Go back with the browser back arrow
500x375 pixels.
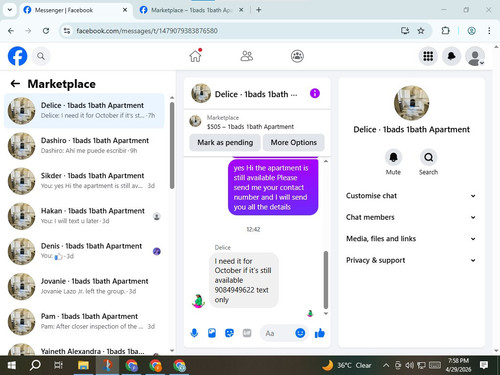pos(11,31)
